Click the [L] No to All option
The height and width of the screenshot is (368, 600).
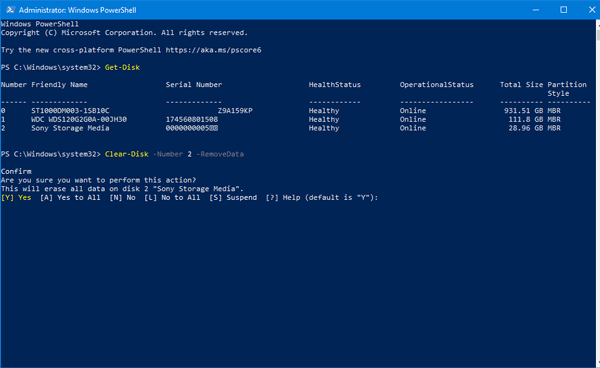pos(172,197)
